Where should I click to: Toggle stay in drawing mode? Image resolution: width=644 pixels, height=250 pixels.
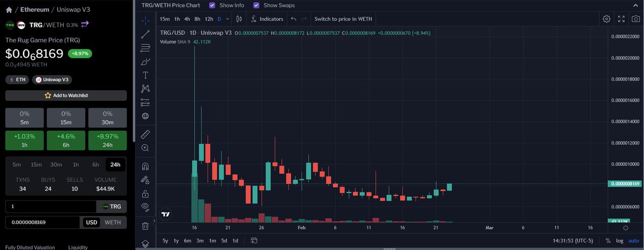click(145, 180)
